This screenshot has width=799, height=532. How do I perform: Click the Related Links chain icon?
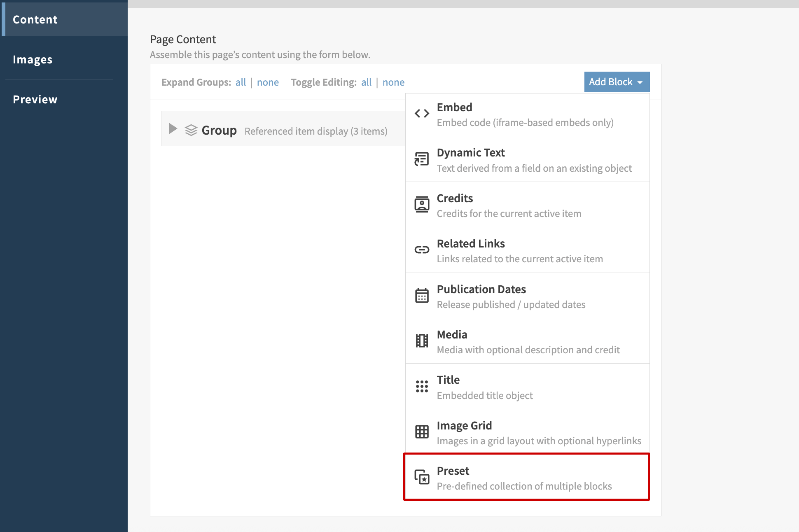click(x=422, y=250)
